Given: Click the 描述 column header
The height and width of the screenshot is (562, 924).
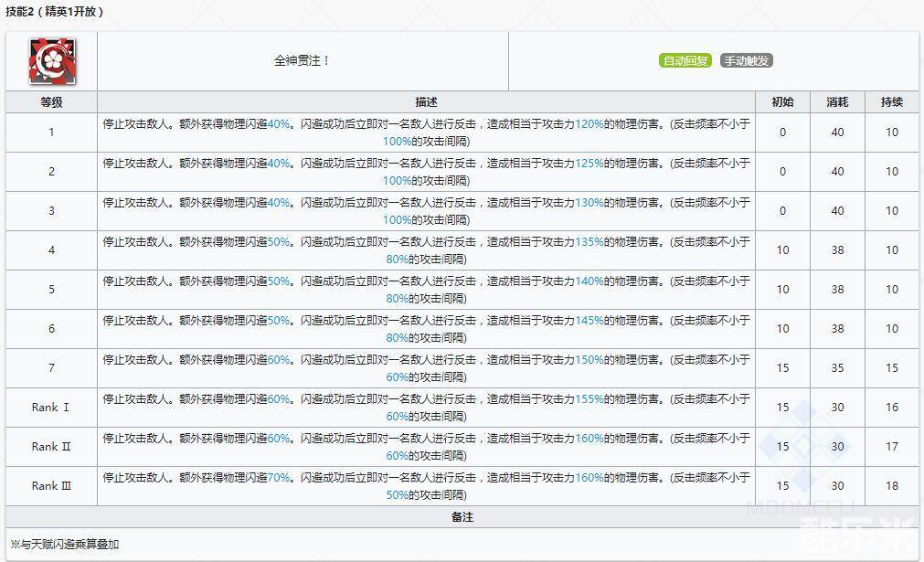Looking at the screenshot, I should (426, 102).
